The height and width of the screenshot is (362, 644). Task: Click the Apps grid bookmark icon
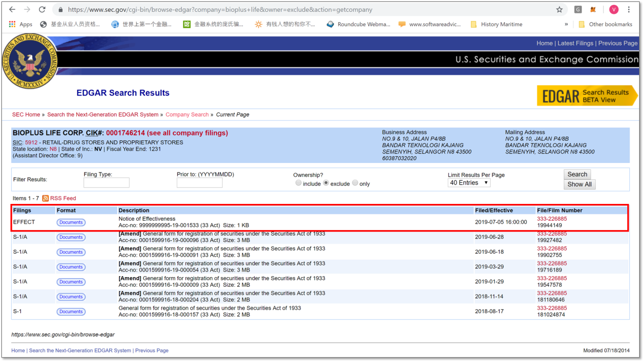[12, 24]
